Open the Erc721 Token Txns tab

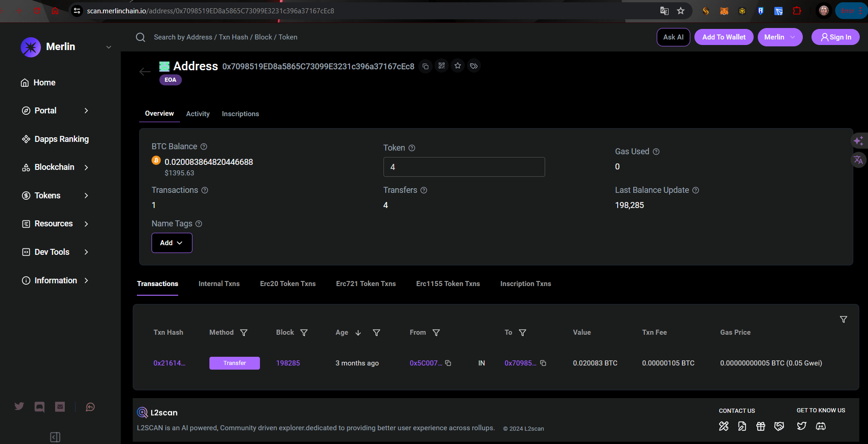pos(366,284)
